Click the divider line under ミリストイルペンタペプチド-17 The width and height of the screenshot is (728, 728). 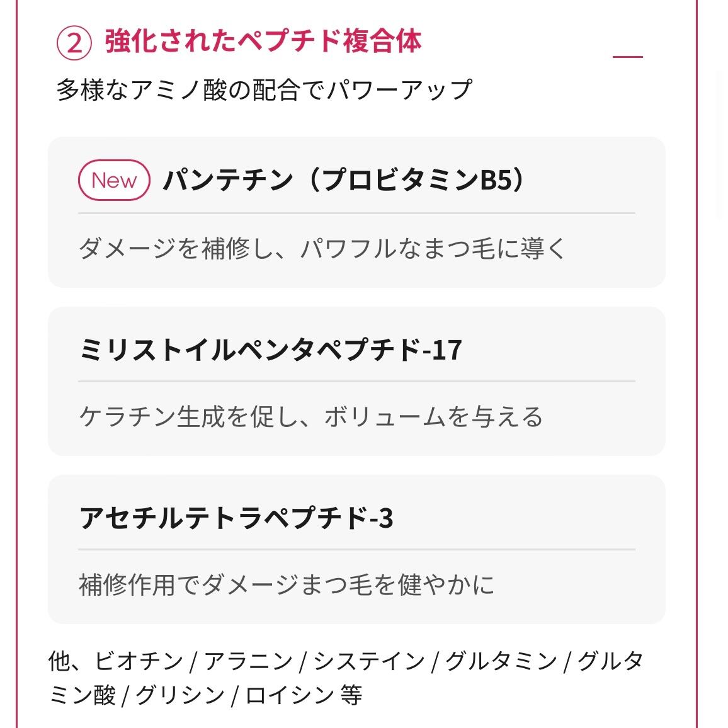(356, 382)
